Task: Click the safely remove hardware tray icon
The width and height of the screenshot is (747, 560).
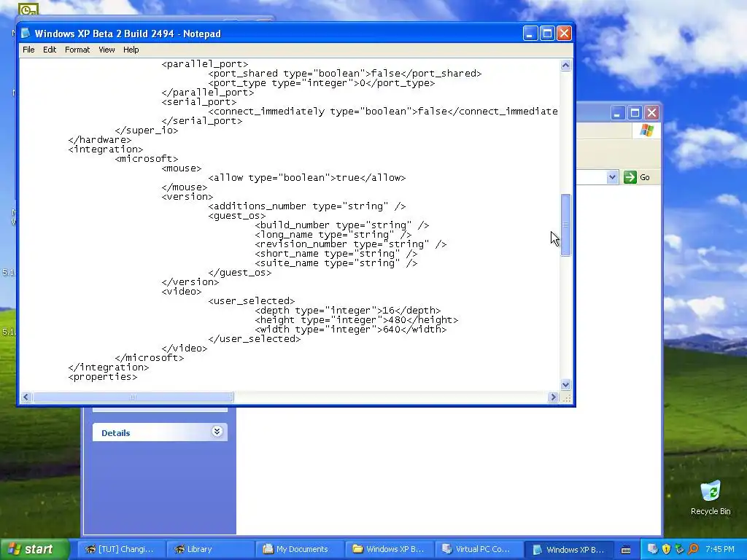Action: (679, 549)
